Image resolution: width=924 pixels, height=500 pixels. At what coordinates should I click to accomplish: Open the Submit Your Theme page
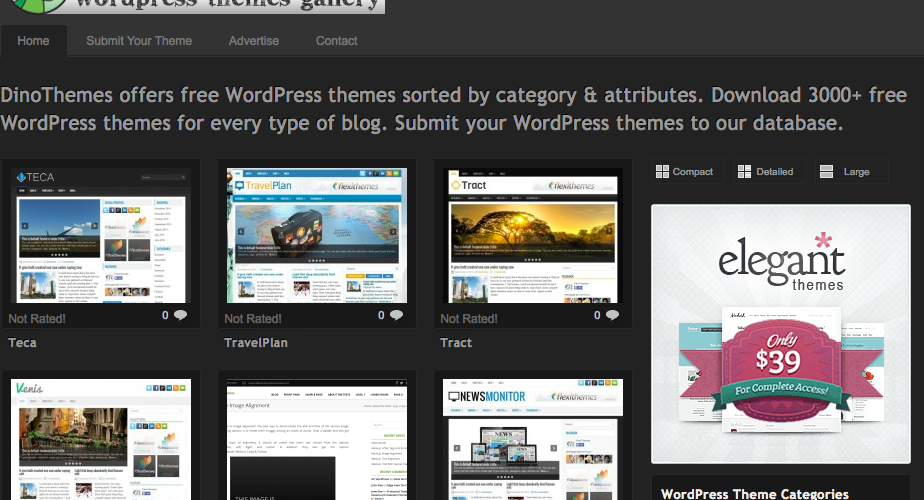[x=139, y=41]
